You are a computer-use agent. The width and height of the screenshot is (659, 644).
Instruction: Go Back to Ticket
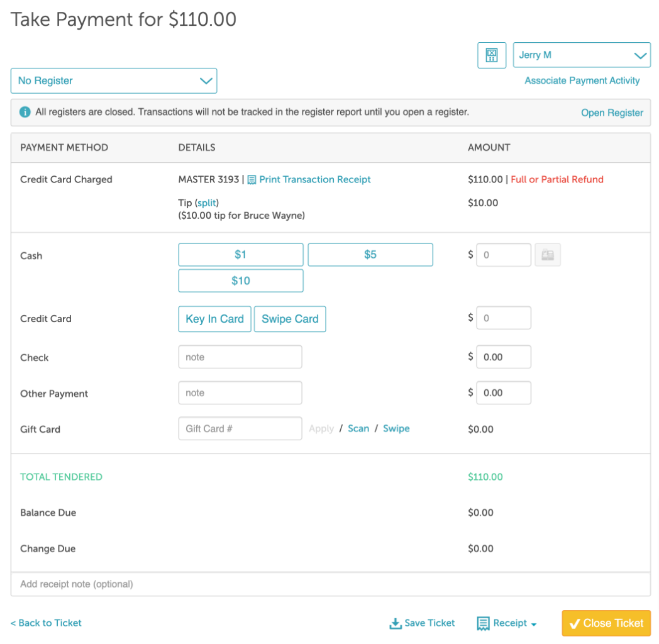[46, 623]
